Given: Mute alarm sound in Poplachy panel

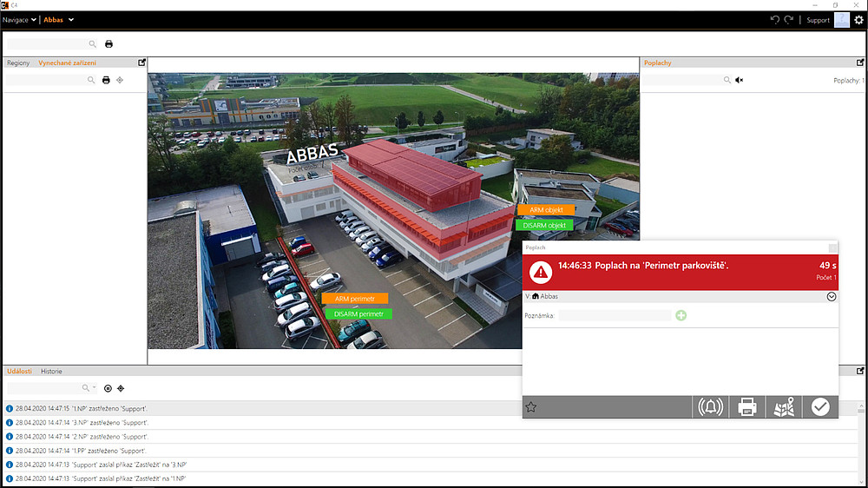Looking at the screenshot, I should click(740, 80).
